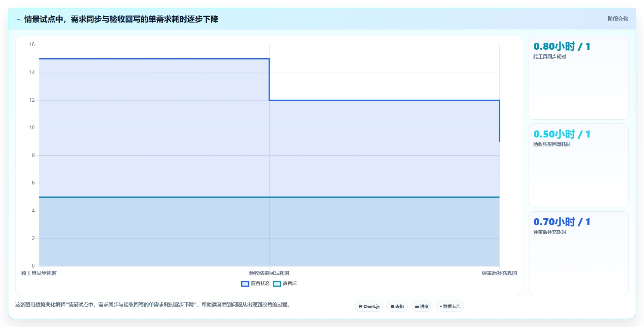The image size is (644, 327).
Task: Click y-axis tick value 8
Action: click(33, 155)
